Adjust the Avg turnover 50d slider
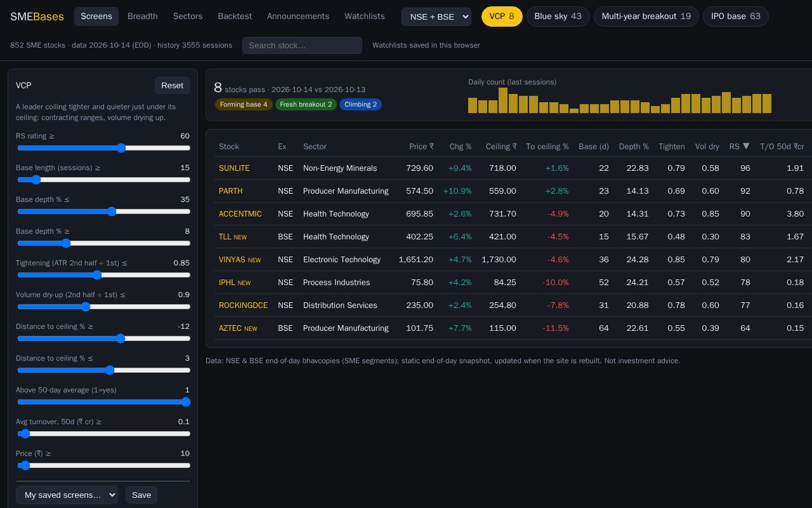Viewport: 812px width, 508px height. coord(104,434)
